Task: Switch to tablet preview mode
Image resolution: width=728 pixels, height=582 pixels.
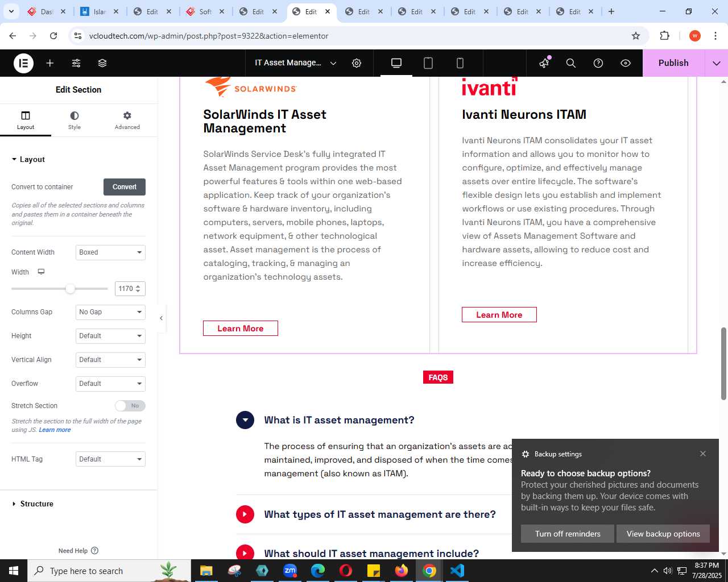Action: [428, 63]
